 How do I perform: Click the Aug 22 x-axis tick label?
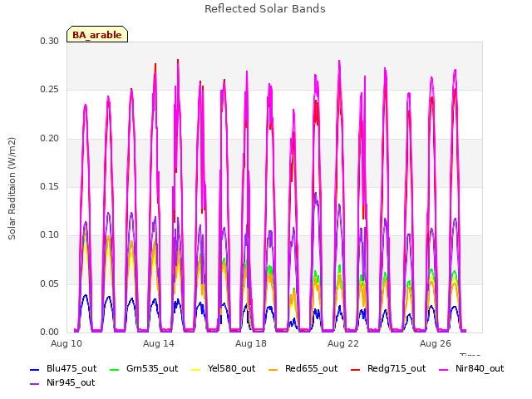tap(343, 343)
